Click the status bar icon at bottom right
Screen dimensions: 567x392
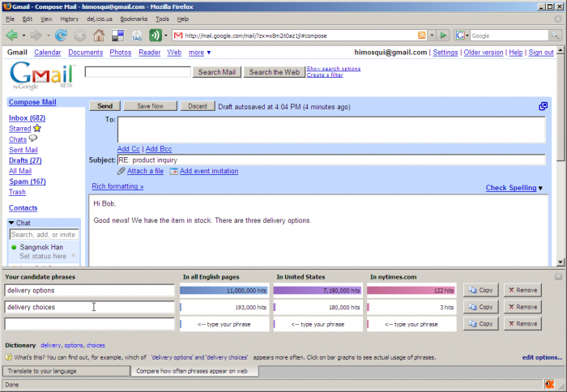550,384
